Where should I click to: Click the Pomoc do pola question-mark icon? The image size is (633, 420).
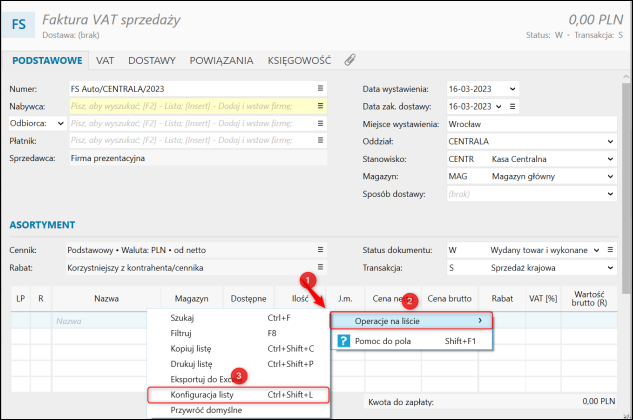pyautogui.click(x=343, y=341)
